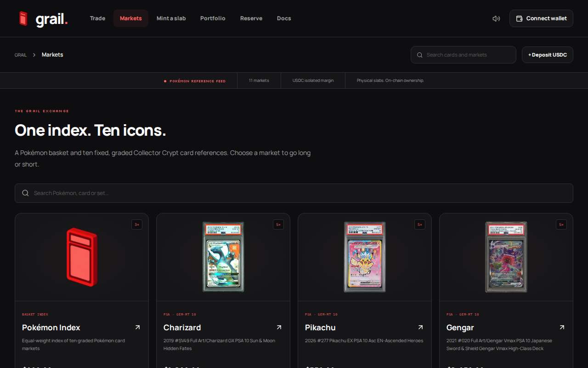588x368 pixels.
Task: Open the Charizard market arrow icon
Action: click(x=279, y=328)
